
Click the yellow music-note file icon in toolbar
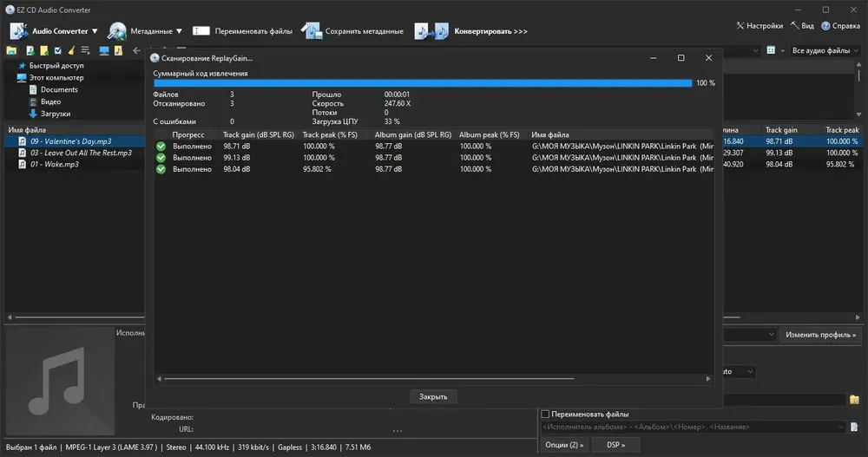118,50
